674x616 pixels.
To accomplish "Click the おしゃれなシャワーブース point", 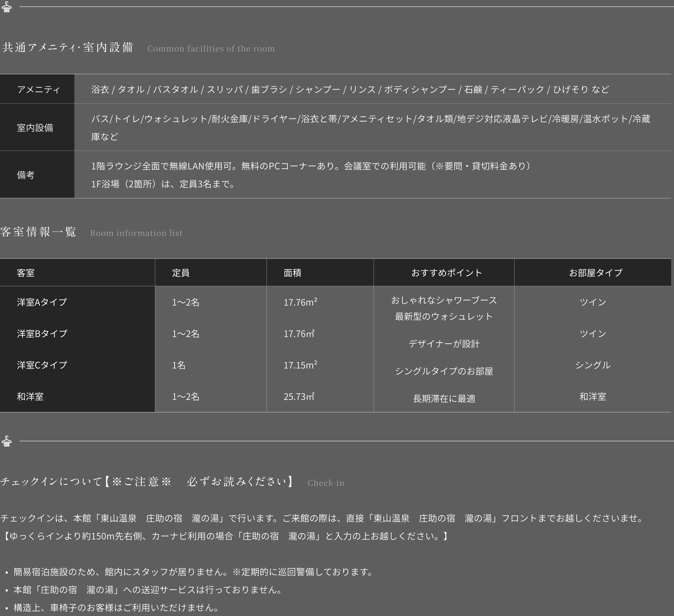I will [444, 300].
